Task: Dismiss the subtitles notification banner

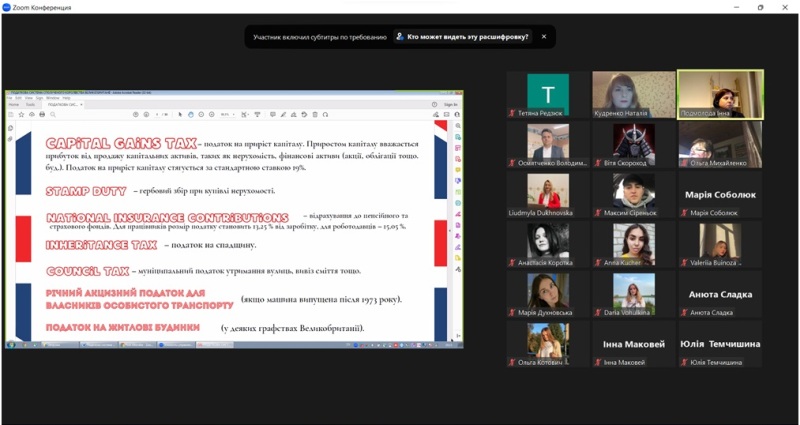Action: 544,37
